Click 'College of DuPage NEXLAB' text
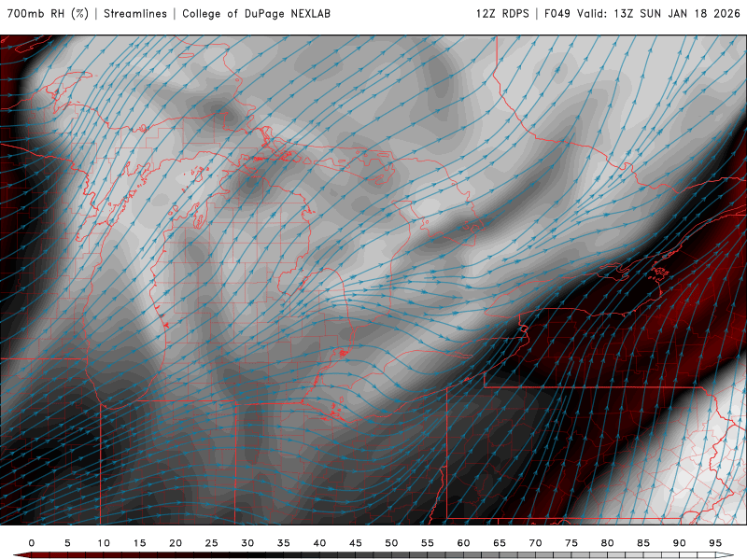This screenshot has height=560, width=747. coord(256,14)
